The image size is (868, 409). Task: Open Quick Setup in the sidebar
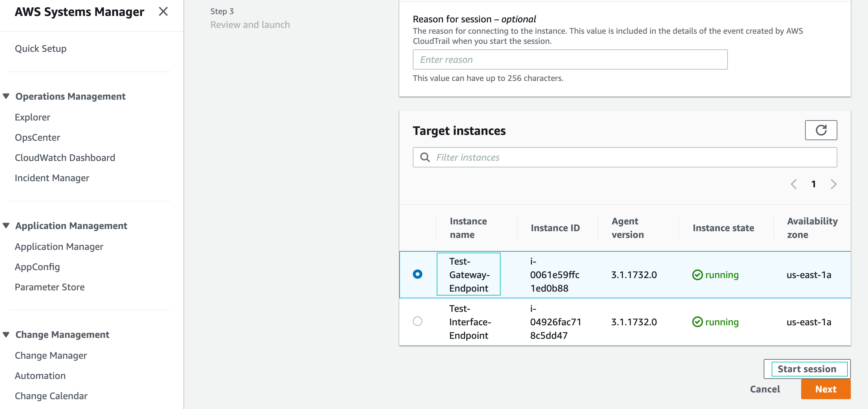click(41, 48)
